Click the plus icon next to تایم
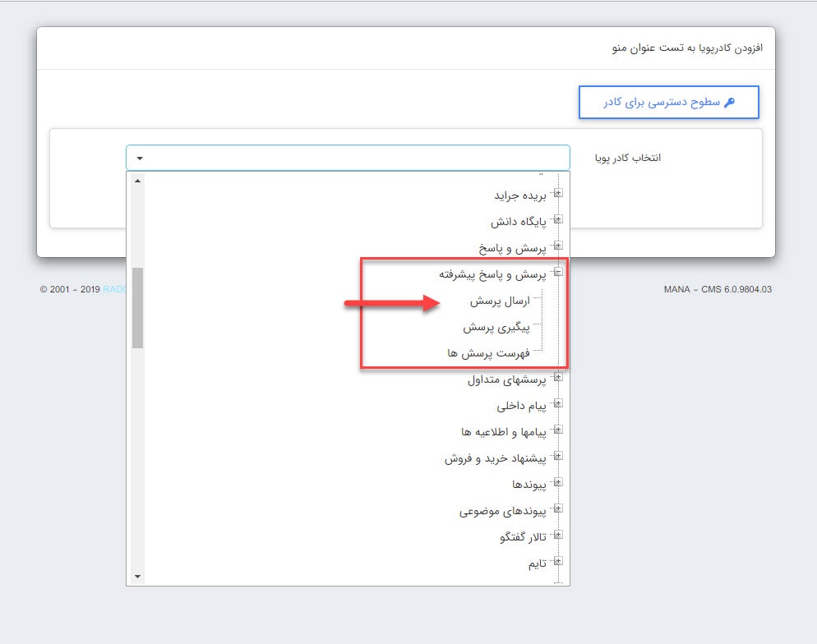The height and width of the screenshot is (644, 817). (x=559, y=561)
